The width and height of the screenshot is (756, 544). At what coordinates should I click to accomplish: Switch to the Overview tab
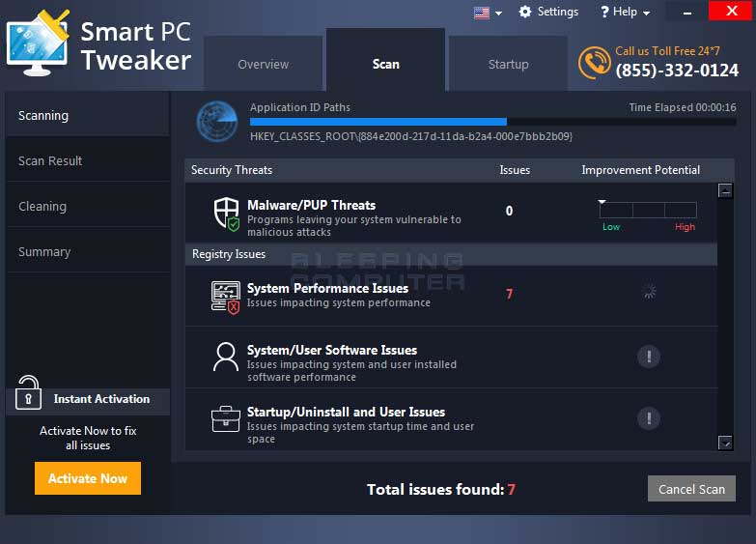pyautogui.click(x=263, y=65)
